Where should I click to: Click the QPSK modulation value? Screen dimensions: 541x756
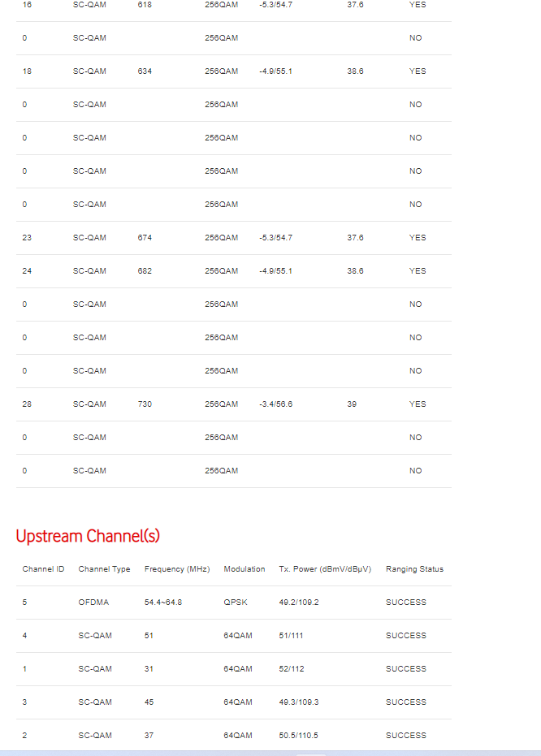click(236, 603)
